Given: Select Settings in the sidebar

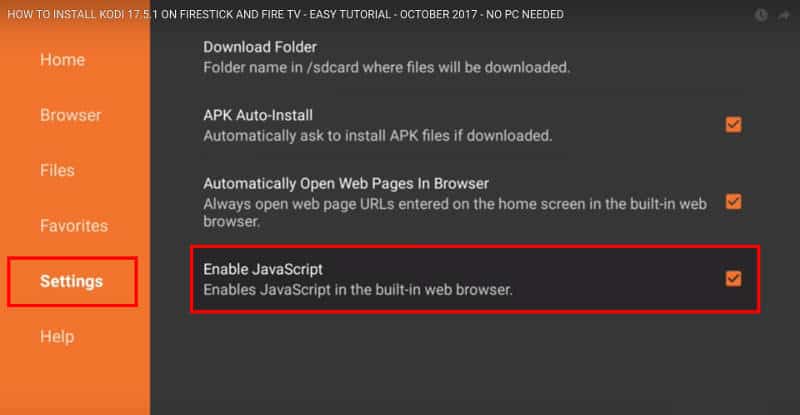Looking at the screenshot, I should coord(72,281).
